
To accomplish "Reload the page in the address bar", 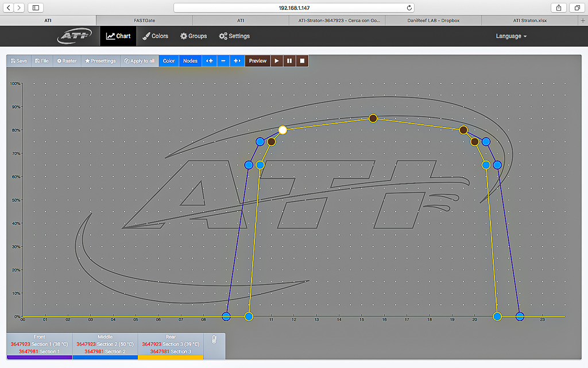I will click(x=409, y=8).
